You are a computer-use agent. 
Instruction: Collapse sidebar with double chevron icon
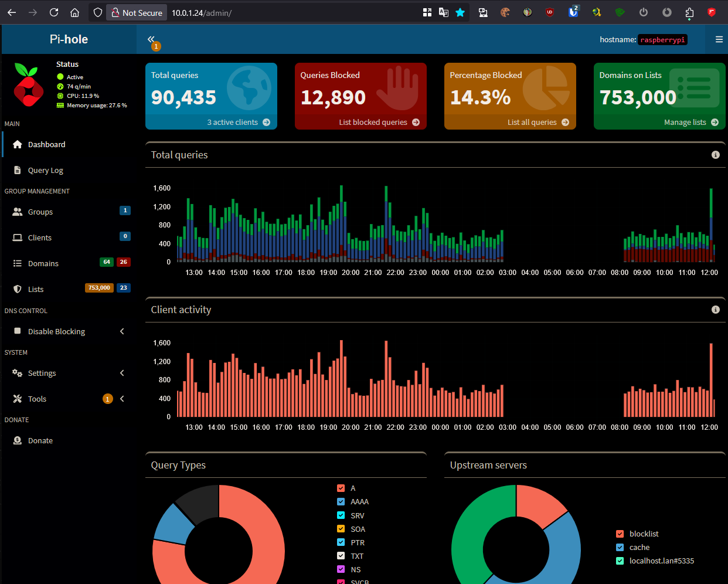point(151,39)
